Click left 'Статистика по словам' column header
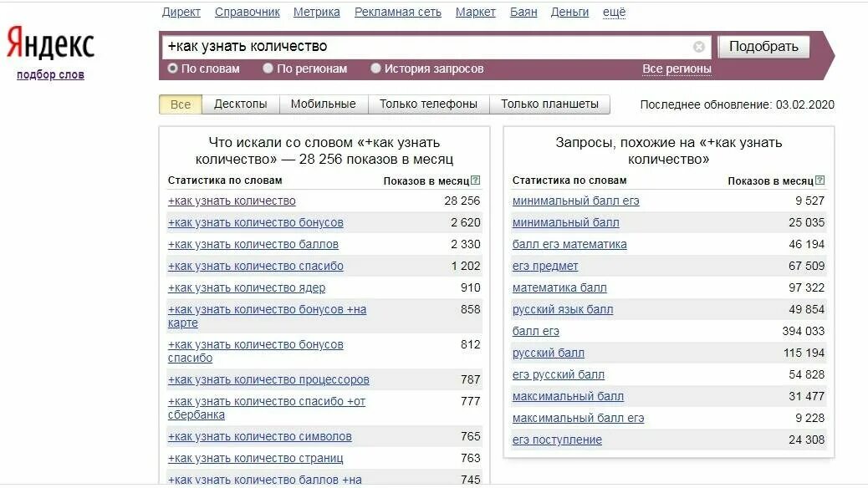Image resolution: width=868 pixels, height=488 pixels. pos(225,180)
